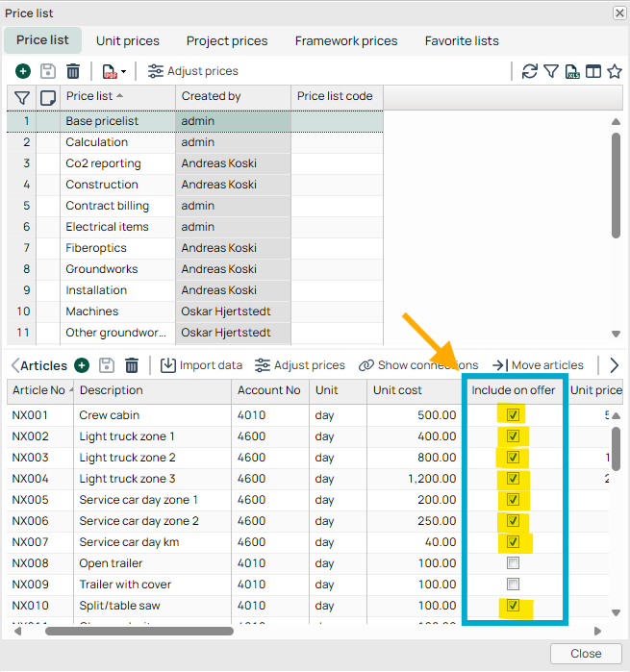The height and width of the screenshot is (672, 630).
Task: Open filter icon in top-right toolbar
Action: (551, 71)
